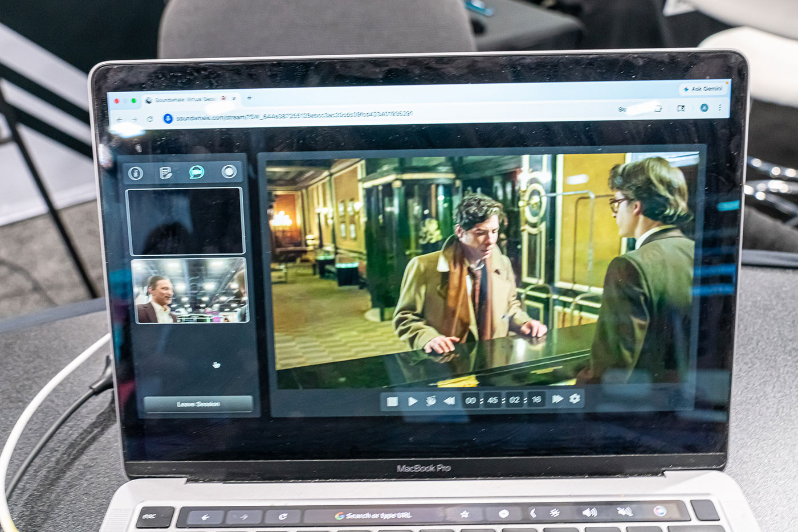Fast forward the video

tap(557, 399)
